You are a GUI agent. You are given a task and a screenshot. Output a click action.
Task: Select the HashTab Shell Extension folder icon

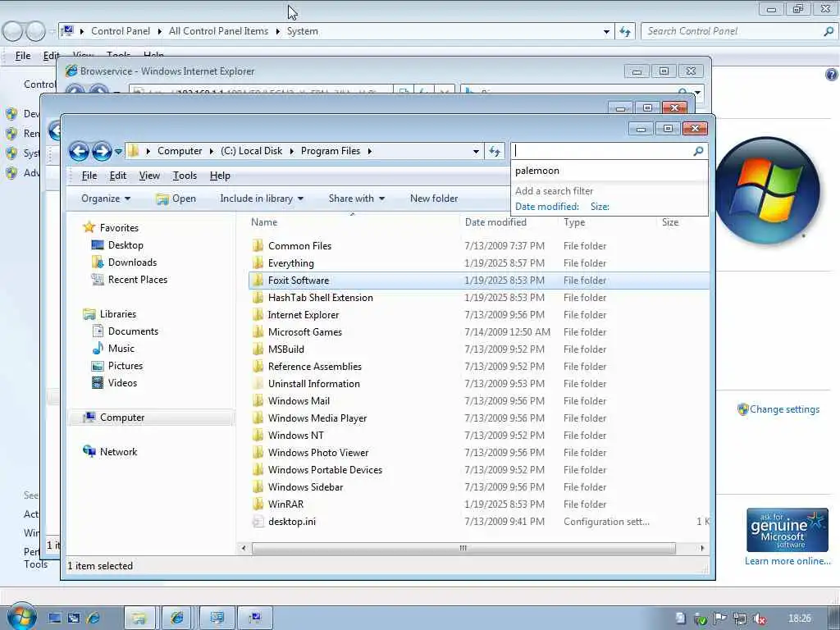tap(258, 298)
